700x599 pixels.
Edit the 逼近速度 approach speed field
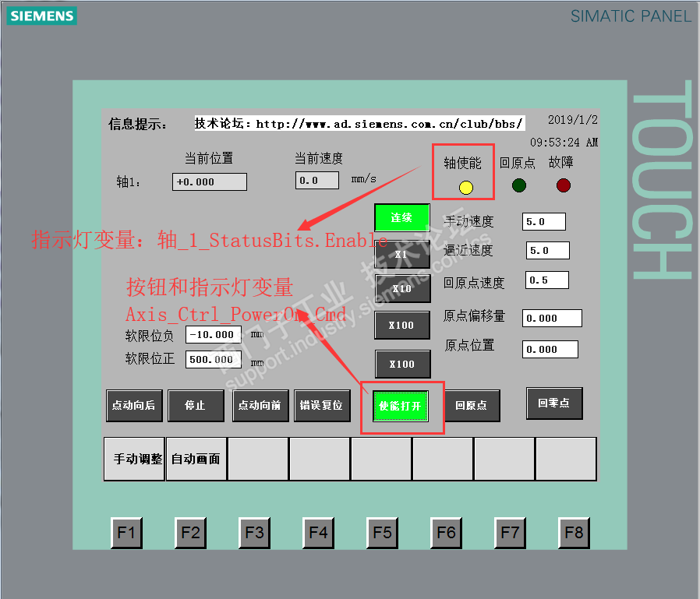[x=548, y=250]
